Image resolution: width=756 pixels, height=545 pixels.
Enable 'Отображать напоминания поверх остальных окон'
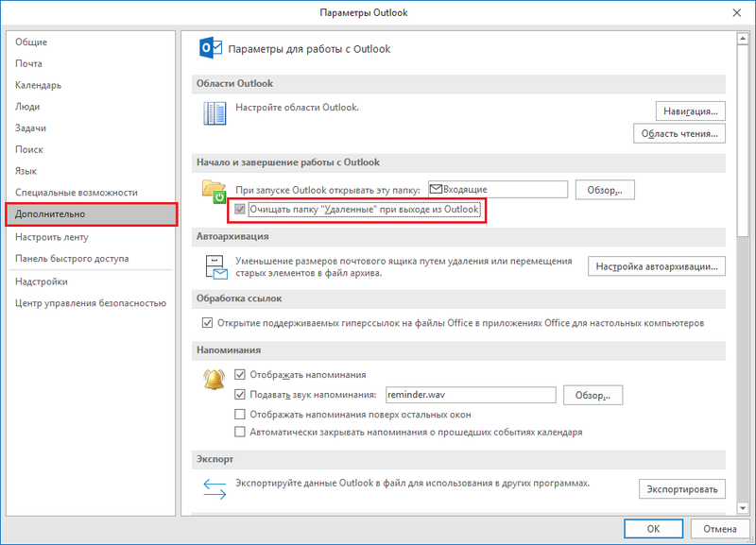click(x=240, y=414)
